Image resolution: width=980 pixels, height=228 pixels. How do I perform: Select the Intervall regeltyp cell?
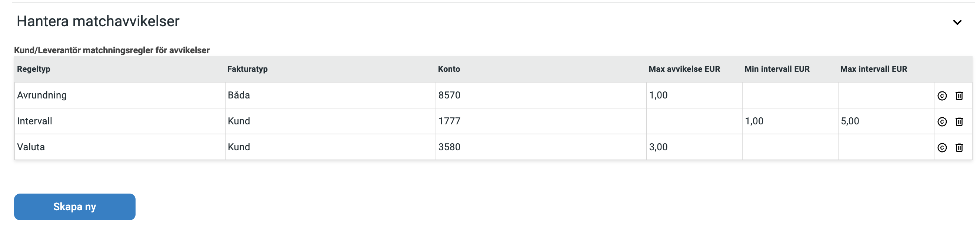[120, 121]
